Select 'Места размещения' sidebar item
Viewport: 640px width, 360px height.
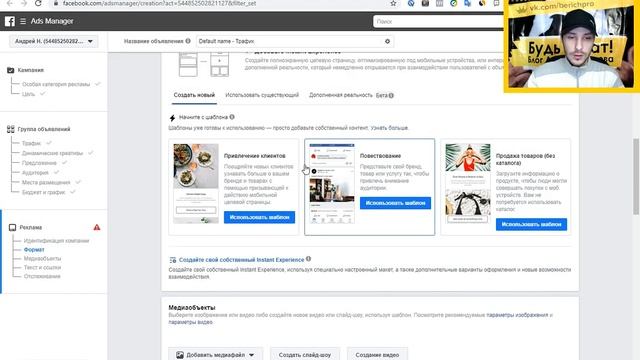[x=46, y=182]
